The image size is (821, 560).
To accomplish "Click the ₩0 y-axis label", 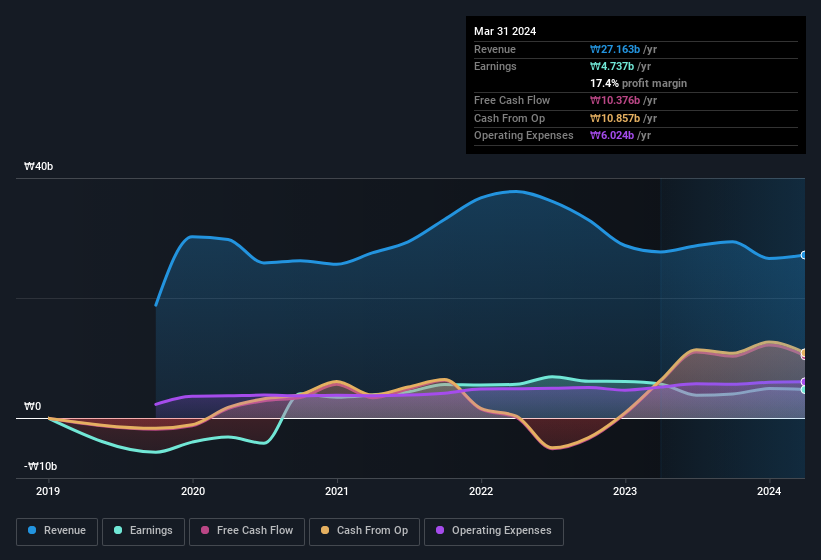I will click(x=32, y=406).
